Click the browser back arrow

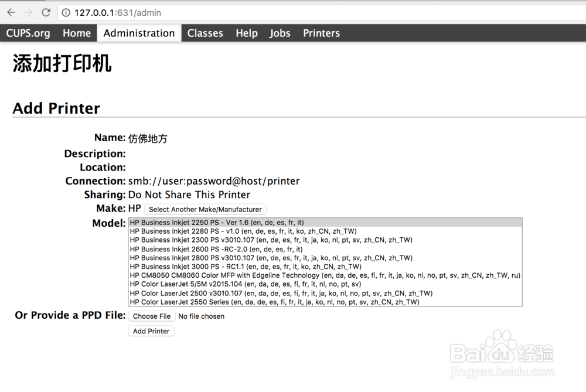[11, 12]
